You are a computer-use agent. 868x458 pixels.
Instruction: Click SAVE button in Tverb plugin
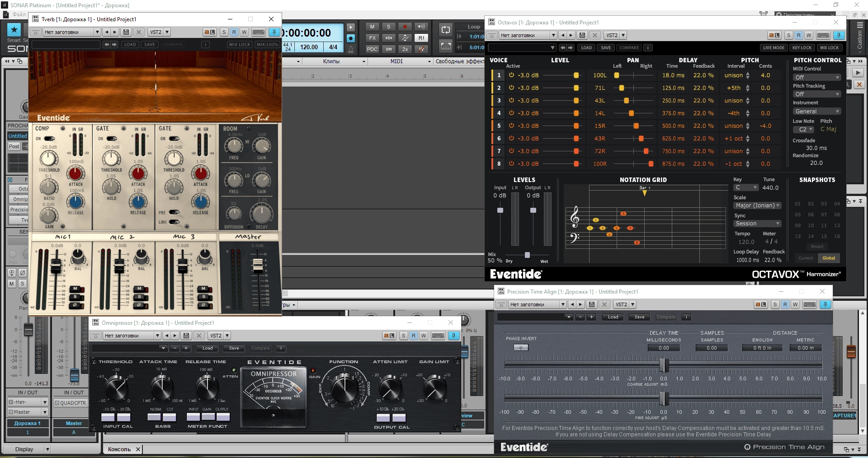click(x=150, y=44)
